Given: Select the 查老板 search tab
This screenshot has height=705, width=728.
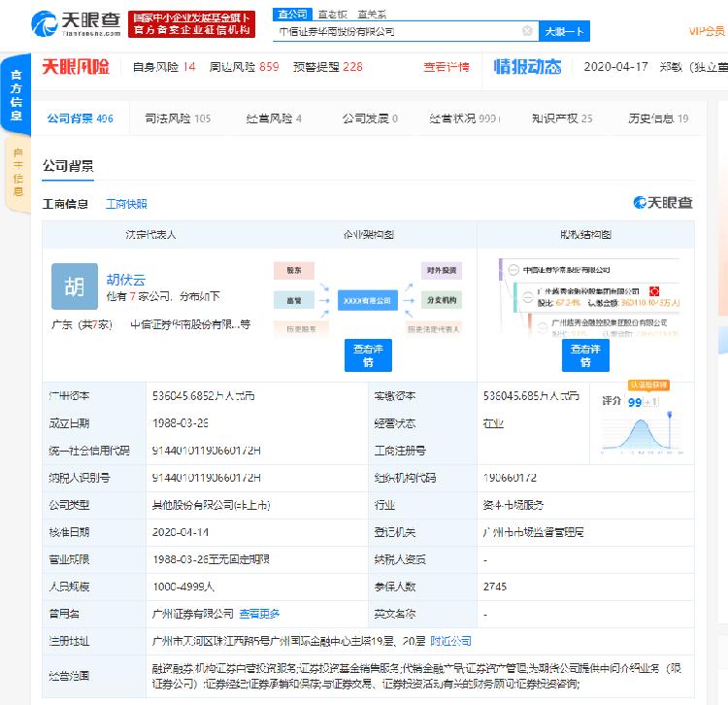Looking at the screenshot, I should pyautogui.click(x=332, y=15).
